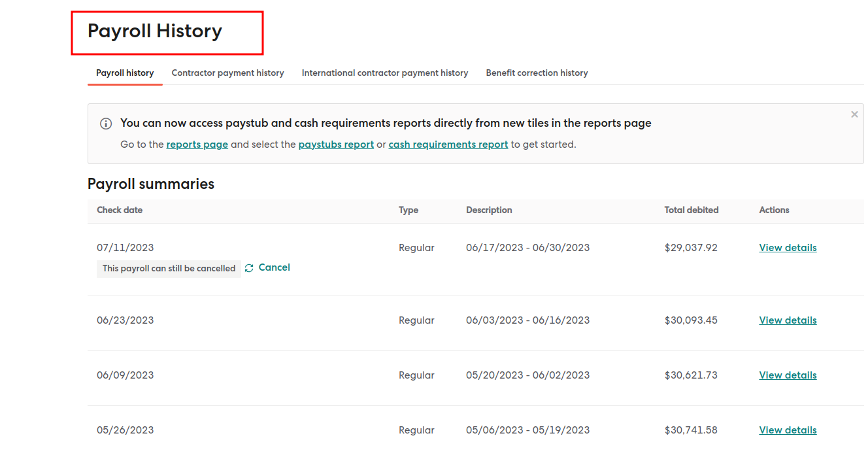Image resolution: width=868 pixels, height=459 pixels.
Task: Follow the reports page link
Action: [x=197, y=144]
